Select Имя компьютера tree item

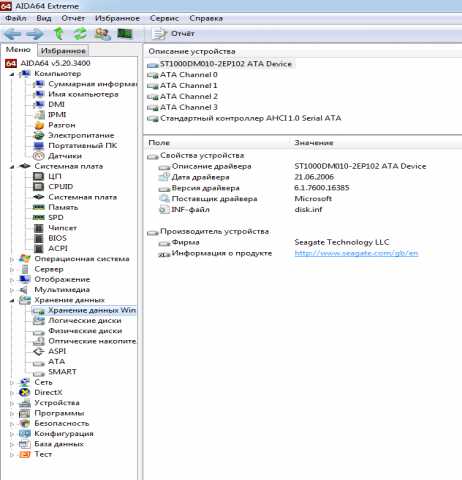83,94
